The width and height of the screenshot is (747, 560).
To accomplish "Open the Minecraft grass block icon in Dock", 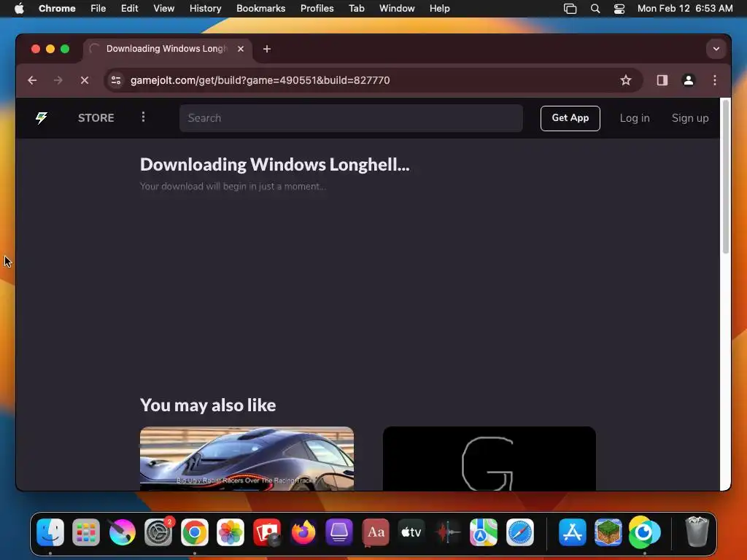I will click(x=608, y=532).
